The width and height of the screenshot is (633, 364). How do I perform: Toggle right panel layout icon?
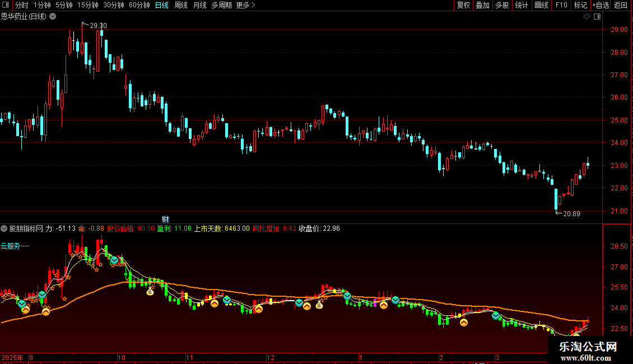pyautogui.click(x=597, y=17)
